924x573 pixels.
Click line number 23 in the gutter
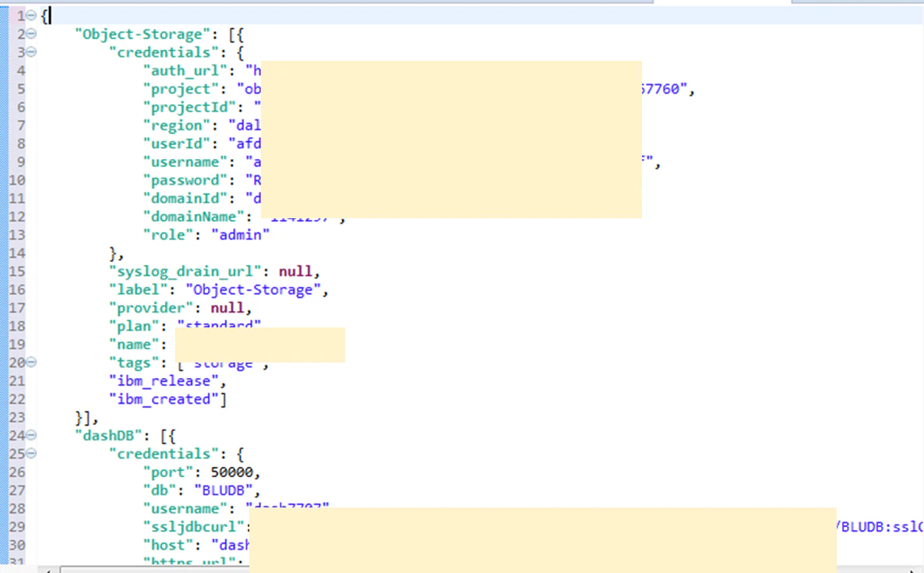click(x=17, y=418)
